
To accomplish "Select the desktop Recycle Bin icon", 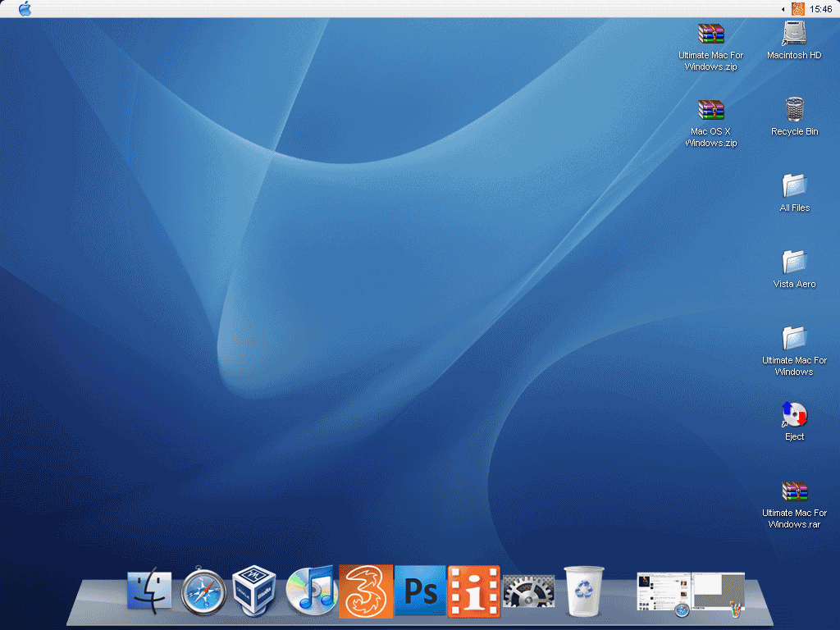I will tap(793, 109).
